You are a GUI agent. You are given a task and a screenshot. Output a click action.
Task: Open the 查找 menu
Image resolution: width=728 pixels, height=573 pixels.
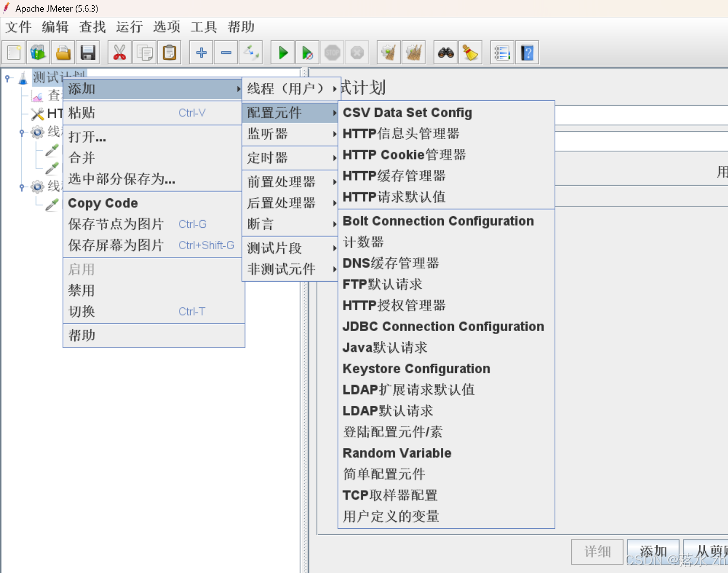[92, 27]
